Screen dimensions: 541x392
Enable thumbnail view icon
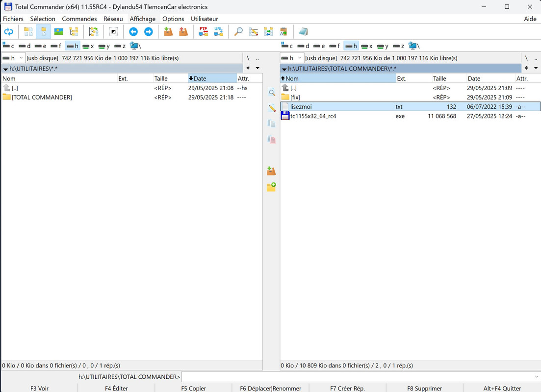(x=59, y=32)
